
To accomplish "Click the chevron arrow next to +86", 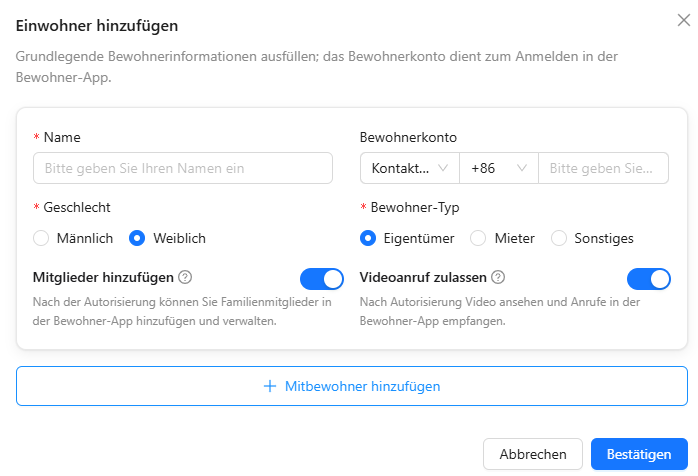I will (x=522, y=168).
